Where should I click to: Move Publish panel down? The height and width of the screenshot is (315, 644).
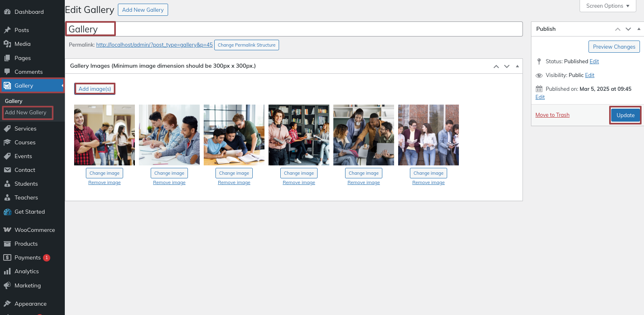tap(628, 29)
